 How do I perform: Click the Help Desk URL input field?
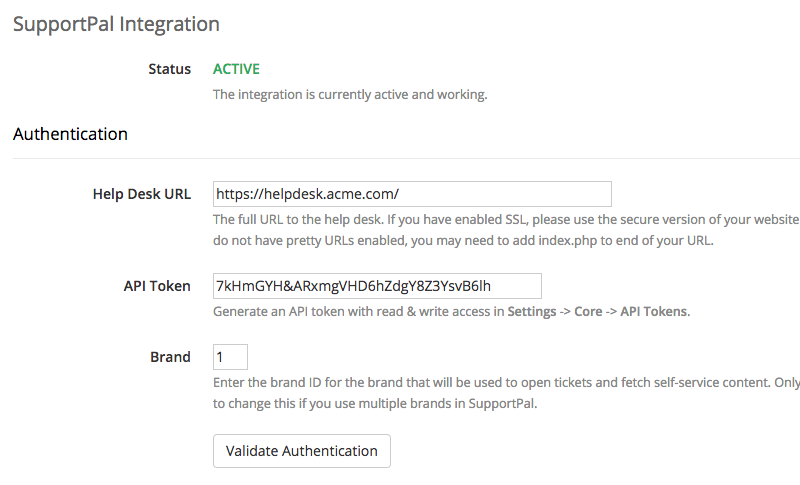412,194
